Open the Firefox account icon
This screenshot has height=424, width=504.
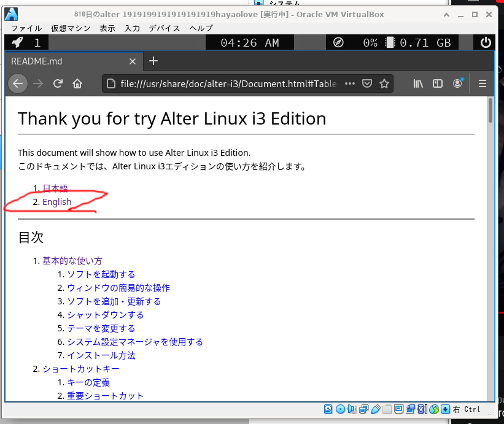457,83
